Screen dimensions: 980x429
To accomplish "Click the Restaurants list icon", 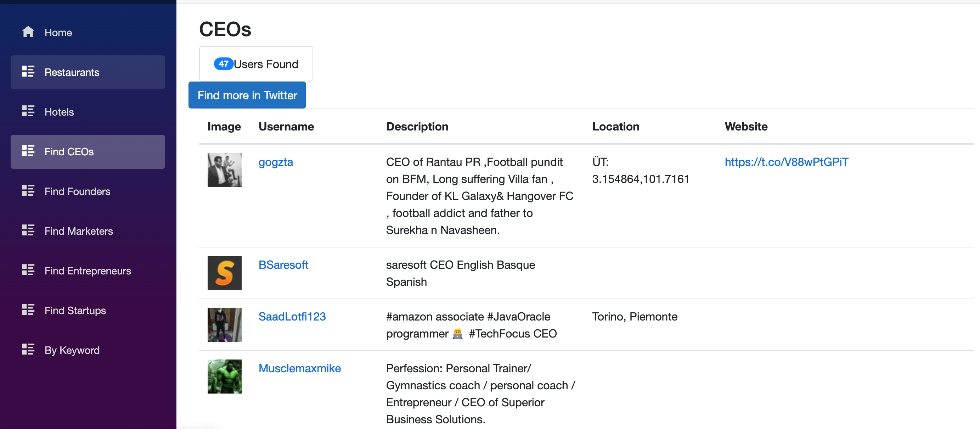I will tap(28, 72).
